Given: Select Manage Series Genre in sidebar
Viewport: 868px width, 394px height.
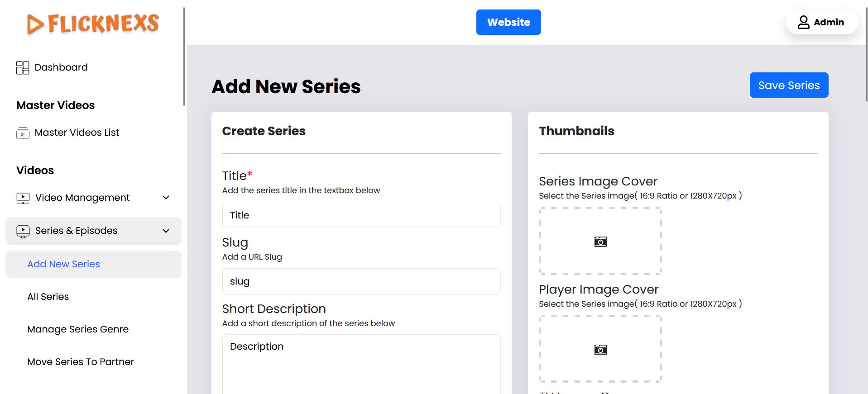Looking at the screenshot, I should click(78, 329).
